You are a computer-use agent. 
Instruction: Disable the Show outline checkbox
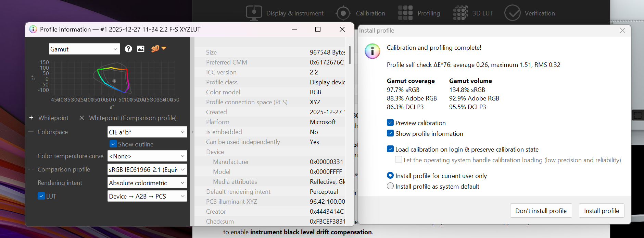(x=113, y=144)
